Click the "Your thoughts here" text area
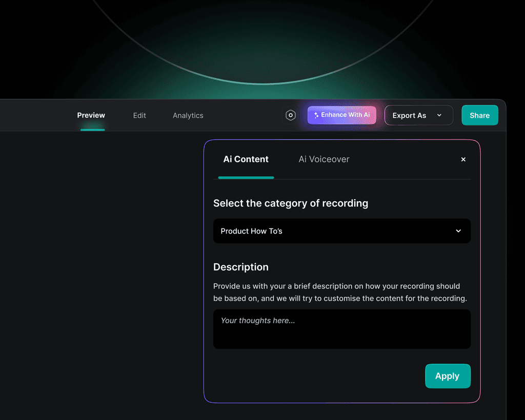The width and height of the screenshot is (525, 420). click(x=342, y=329)
